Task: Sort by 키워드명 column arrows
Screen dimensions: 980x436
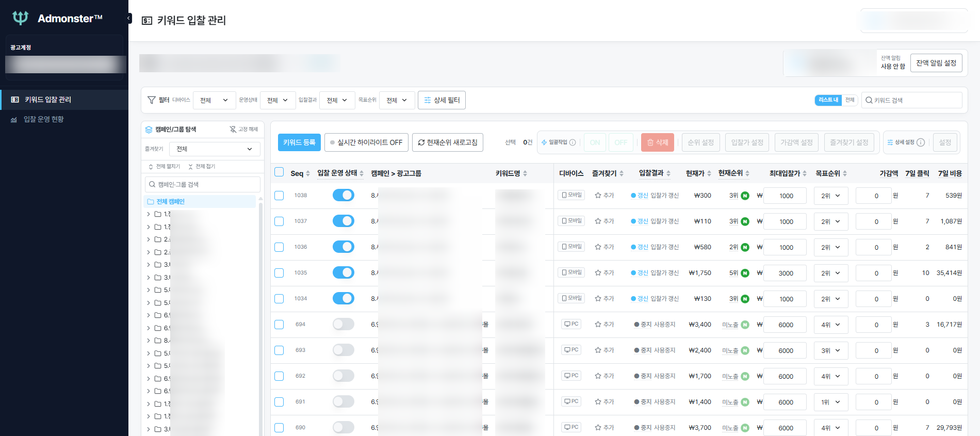Action: coord(525,173)
